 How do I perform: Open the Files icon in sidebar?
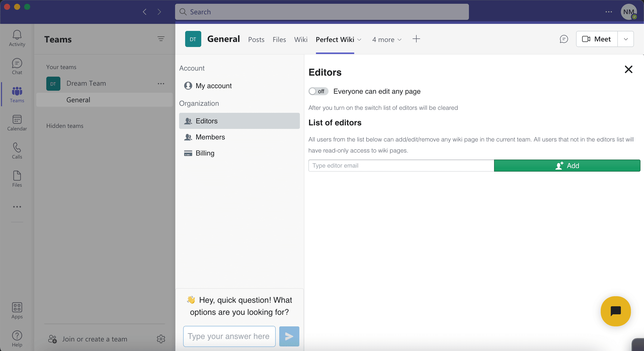(x=17, y=179)
